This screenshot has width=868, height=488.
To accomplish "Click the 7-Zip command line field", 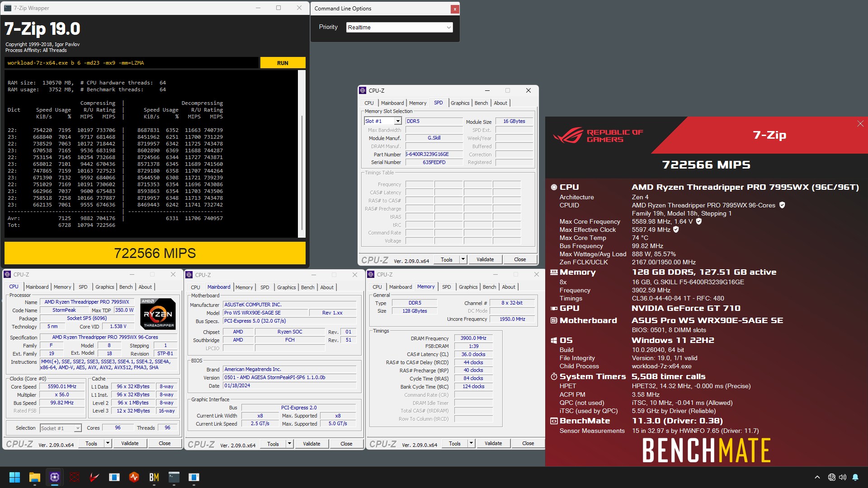I will pyautogui.click(x=132, y=63).
